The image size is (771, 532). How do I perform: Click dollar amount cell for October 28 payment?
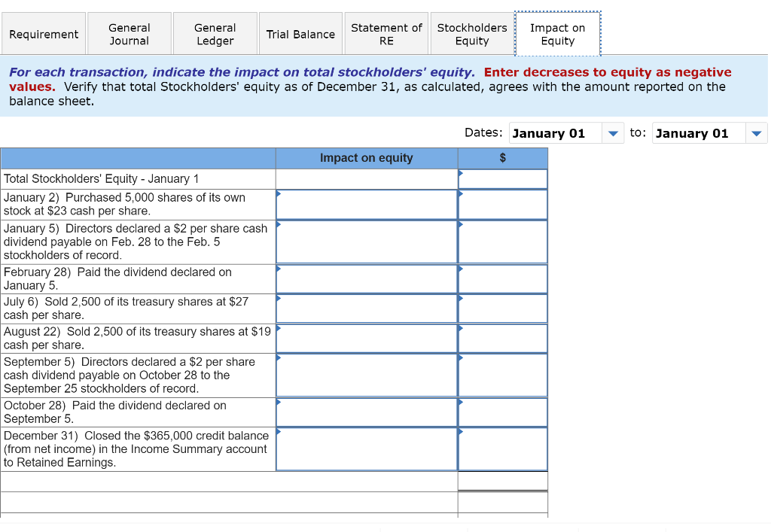tap(502, 412)
